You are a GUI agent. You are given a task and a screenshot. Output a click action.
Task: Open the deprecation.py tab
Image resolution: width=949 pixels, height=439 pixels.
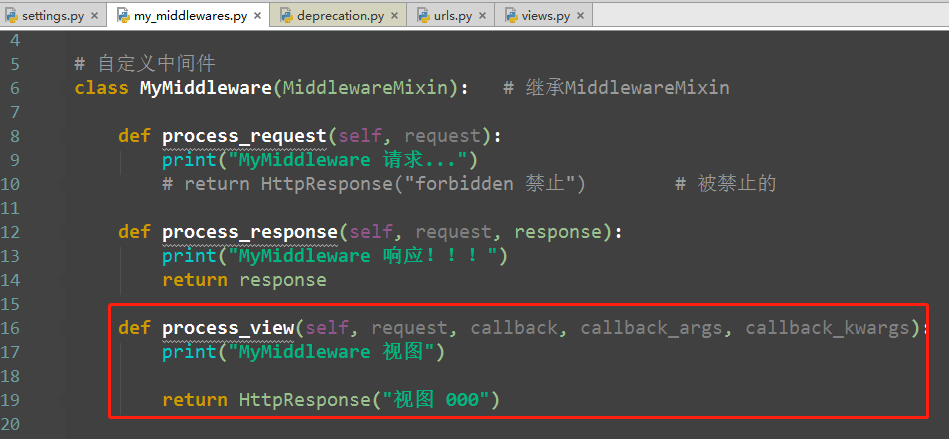340,15
